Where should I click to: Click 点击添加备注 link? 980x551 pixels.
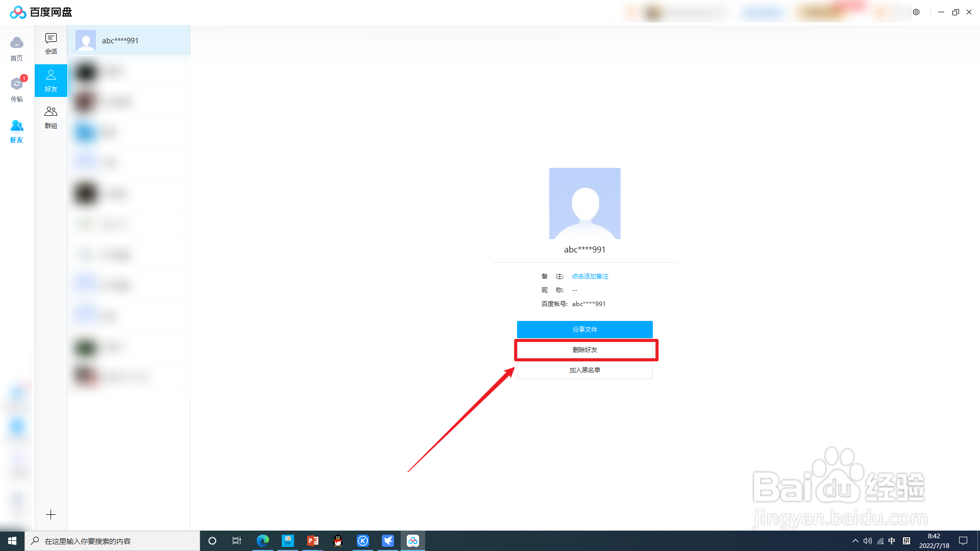[590, 276]
